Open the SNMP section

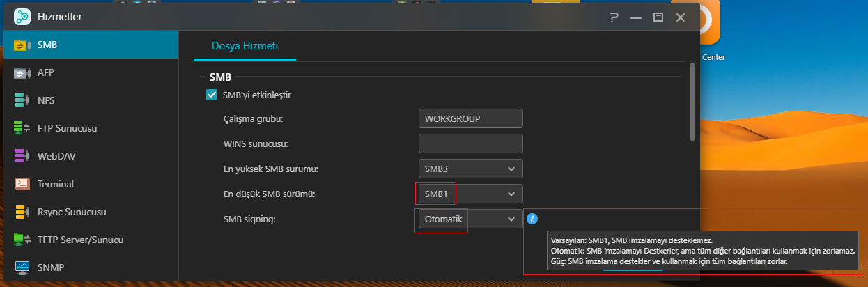89,267
